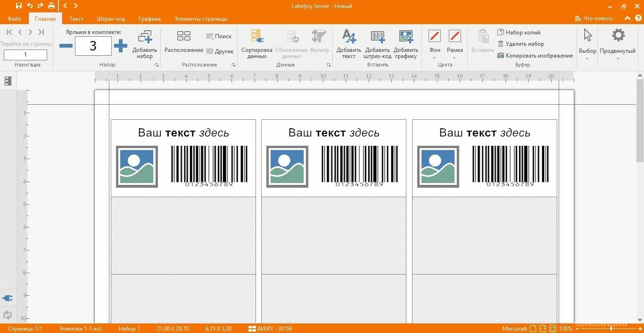The image size is (644, 333).
Task: Go to previous page navigation arrow
Action: coord(20,32)
